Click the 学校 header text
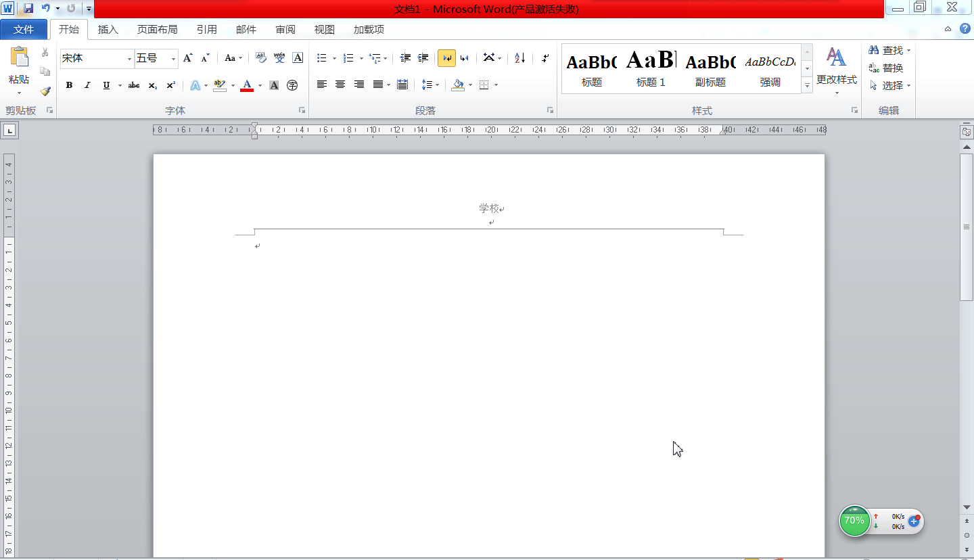The height and width of the screenshot is (560, 974). (x=489, y=209)
